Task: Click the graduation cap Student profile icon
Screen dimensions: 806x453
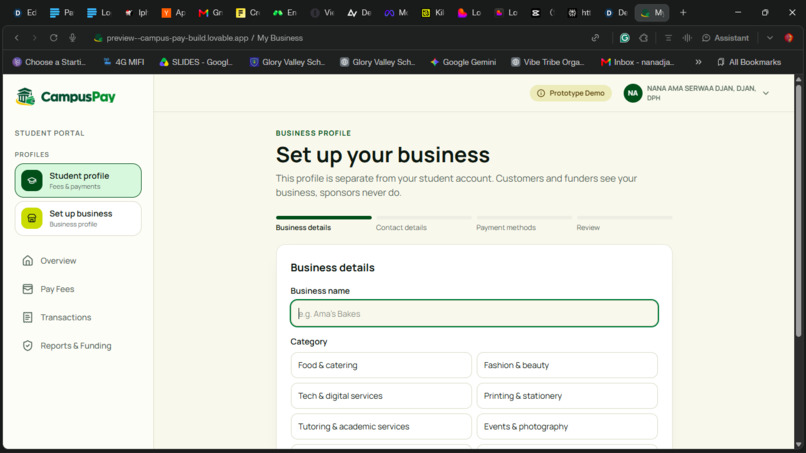Action: pyautogui.click(x=32, y=180)
